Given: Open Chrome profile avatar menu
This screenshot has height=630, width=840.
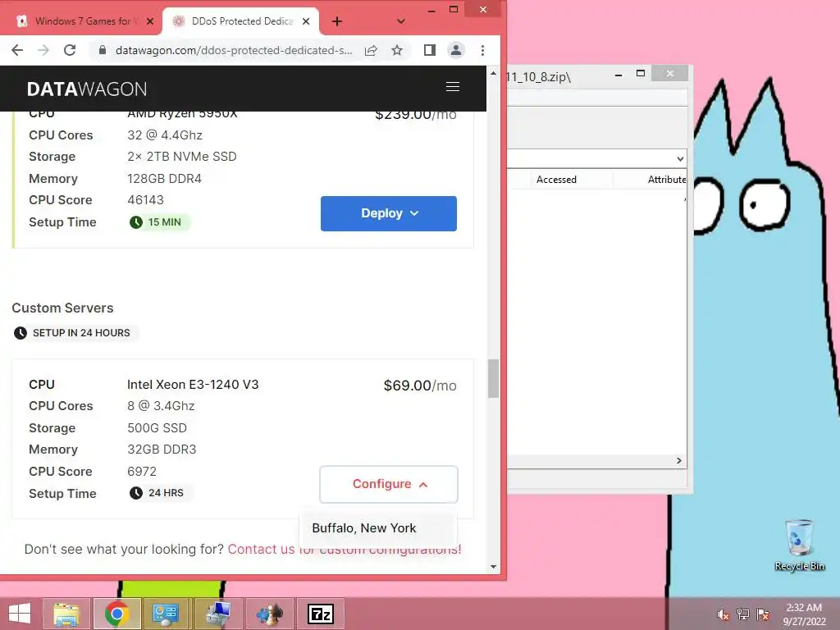Looking at the screenshot, I should click(456, 50).
